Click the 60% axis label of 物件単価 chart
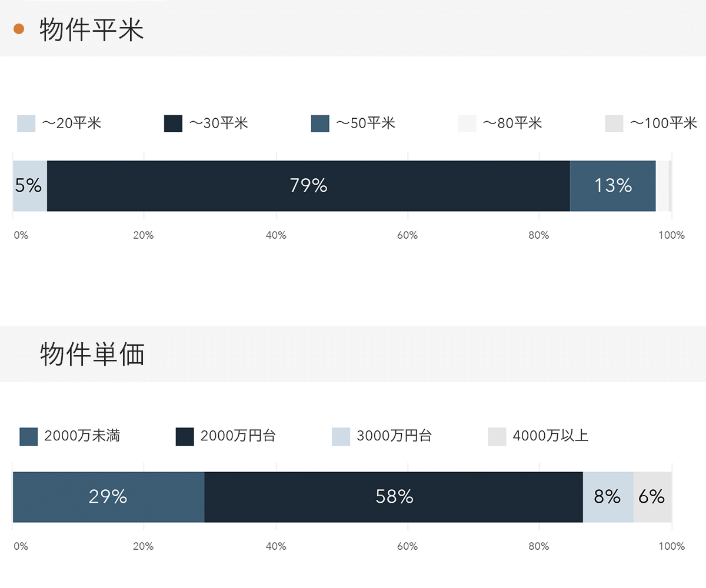 [407, 546]
